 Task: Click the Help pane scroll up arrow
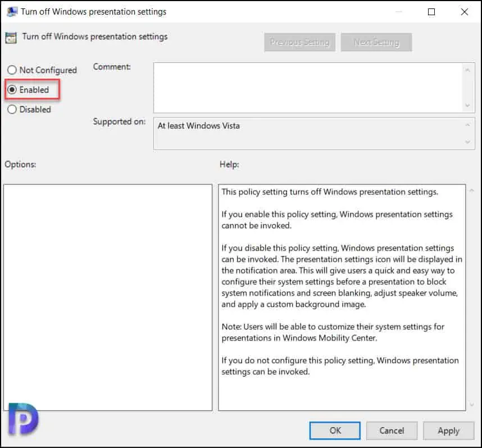(472, 191)
